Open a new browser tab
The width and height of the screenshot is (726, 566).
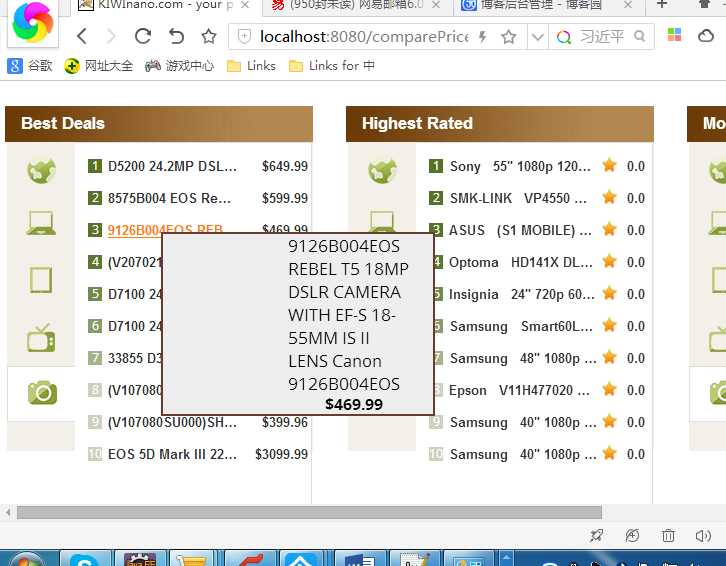[x=662, y=4]
